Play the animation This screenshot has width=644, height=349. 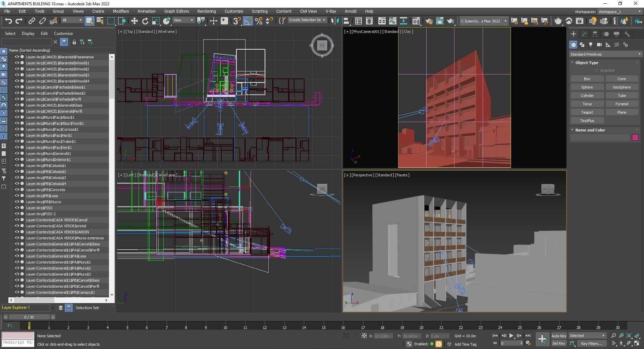coord(511,336)
